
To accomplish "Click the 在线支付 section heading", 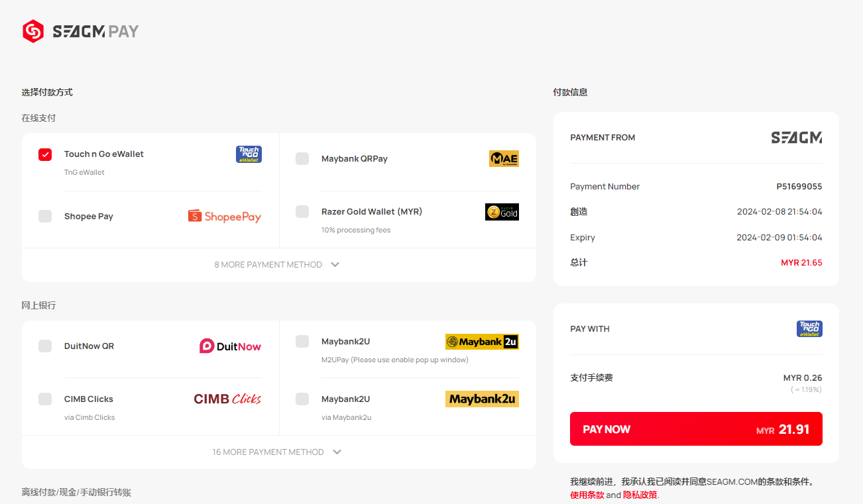I will click(38, 118).
